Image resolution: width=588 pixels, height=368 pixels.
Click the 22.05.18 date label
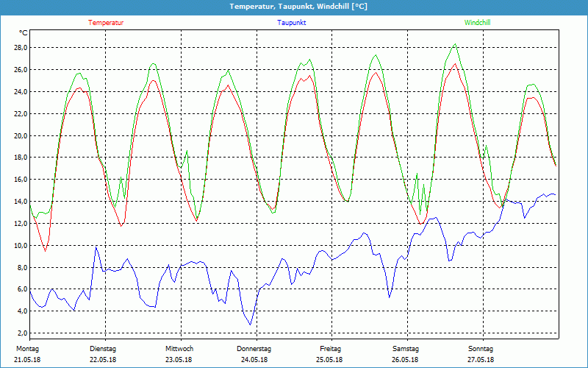103,360
